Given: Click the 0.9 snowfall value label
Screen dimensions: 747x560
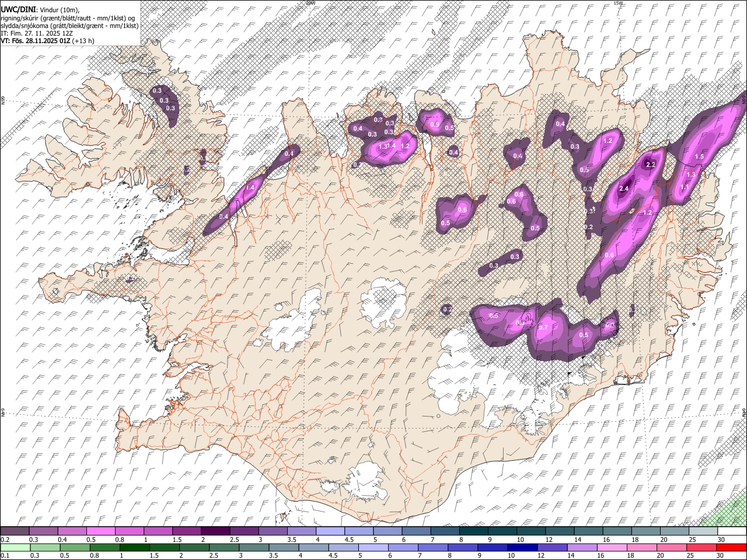Looking at the screenshot, I should click(x=434, y=124).
